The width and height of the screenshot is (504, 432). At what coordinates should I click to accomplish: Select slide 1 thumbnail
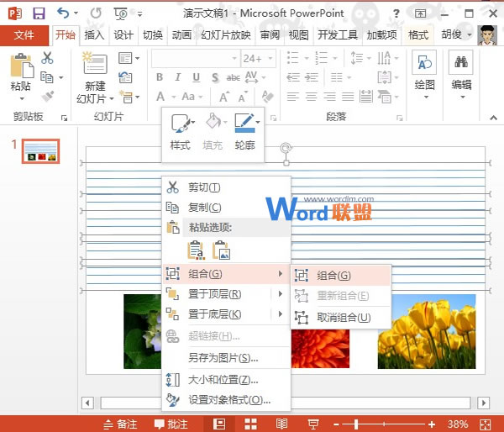pos(41,151)
